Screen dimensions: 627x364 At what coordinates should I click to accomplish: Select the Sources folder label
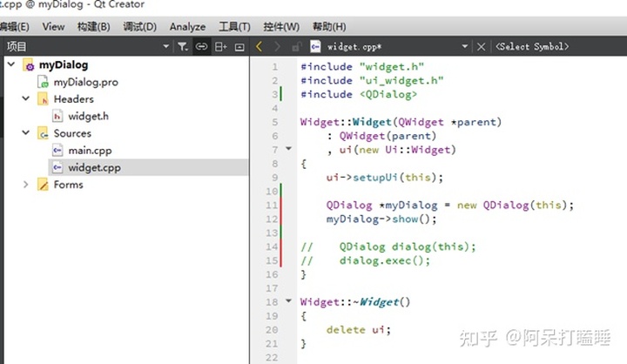[72, 133]
